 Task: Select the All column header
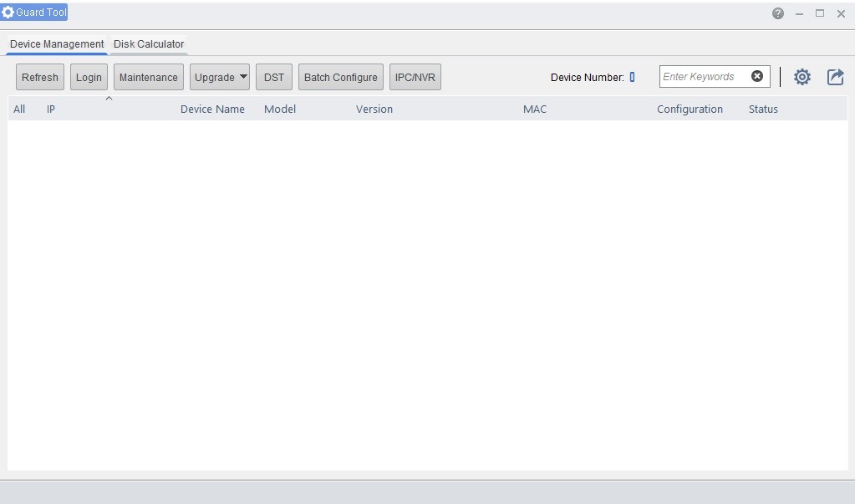[x=19, y=109]
